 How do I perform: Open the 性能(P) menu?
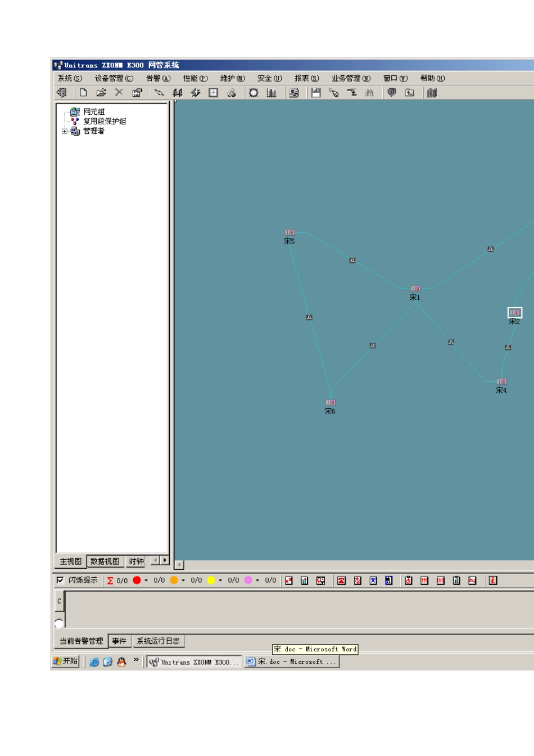[x=195, y=78]
